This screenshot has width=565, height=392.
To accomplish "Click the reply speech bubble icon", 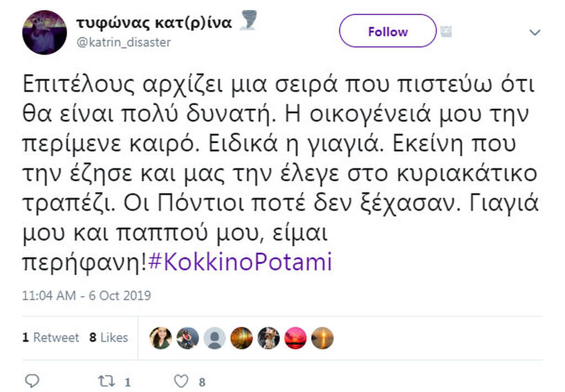I will pos(33,380).
